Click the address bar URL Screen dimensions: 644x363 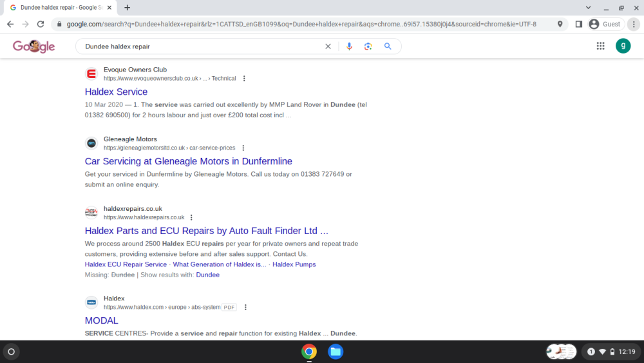[x=301, y=25]
